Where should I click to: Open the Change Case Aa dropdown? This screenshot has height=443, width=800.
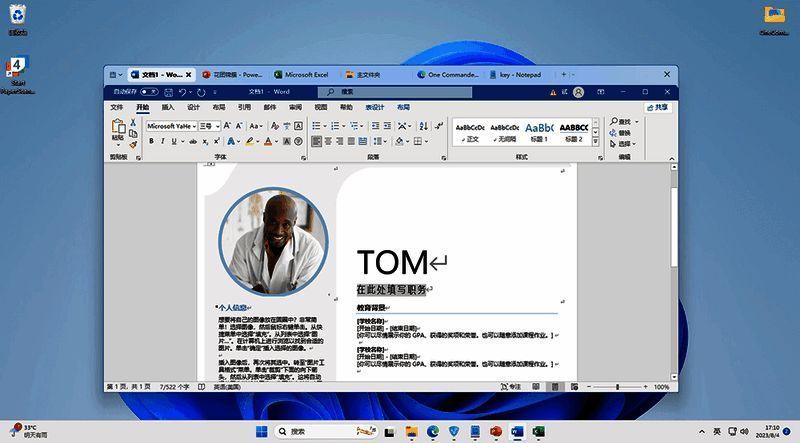coord(256,126)
